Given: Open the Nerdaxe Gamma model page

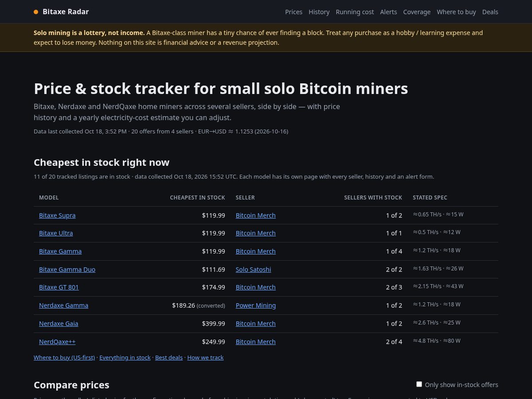Looking at the screenshot, I should coord(63,305).
